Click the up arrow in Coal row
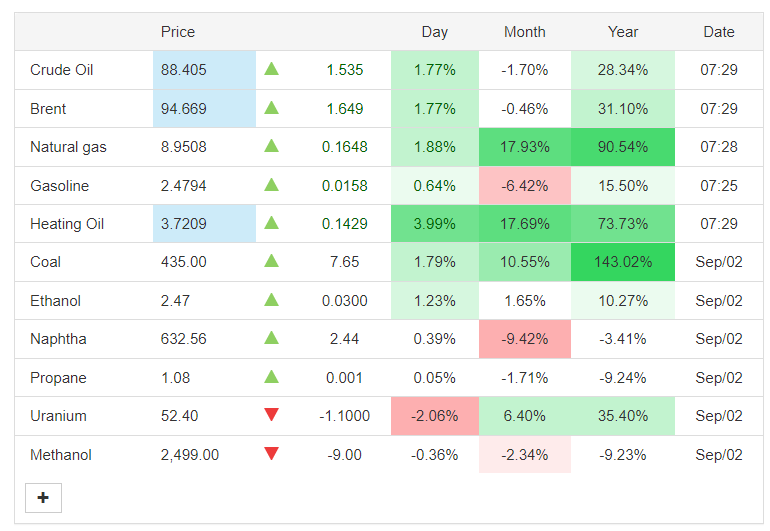Viewport: 770px width, 531px height. (271, 261)
